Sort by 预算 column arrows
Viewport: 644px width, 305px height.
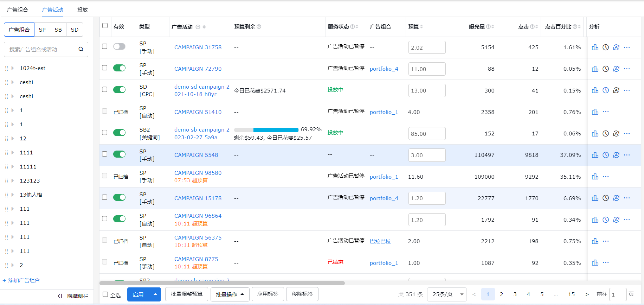421,27
